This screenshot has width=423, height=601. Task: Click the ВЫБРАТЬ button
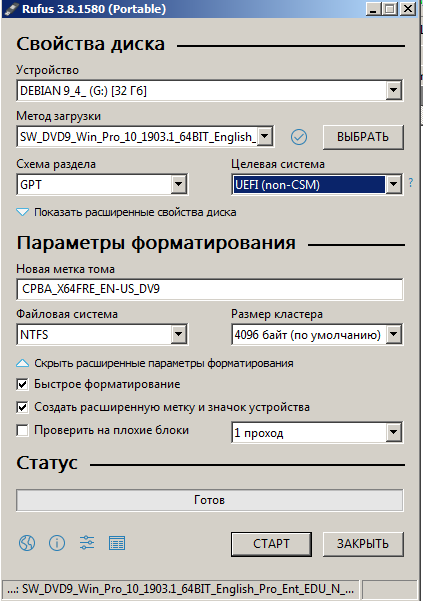coord(363,137)
